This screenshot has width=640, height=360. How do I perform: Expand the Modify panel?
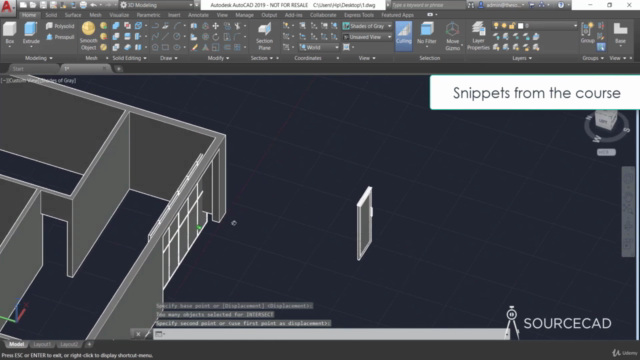(218, 58)
